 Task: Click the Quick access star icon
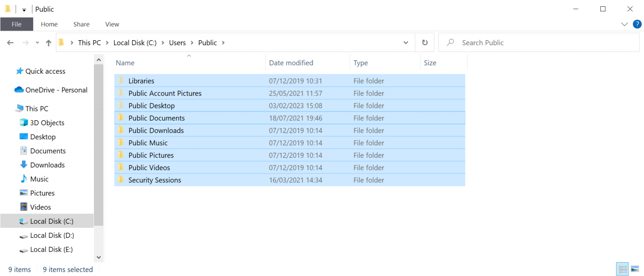click(20, 71)
